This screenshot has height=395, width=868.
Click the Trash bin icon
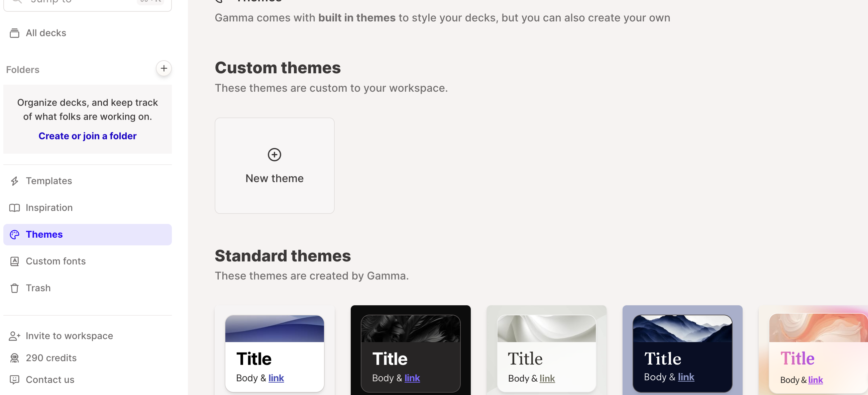pos(14,288)
